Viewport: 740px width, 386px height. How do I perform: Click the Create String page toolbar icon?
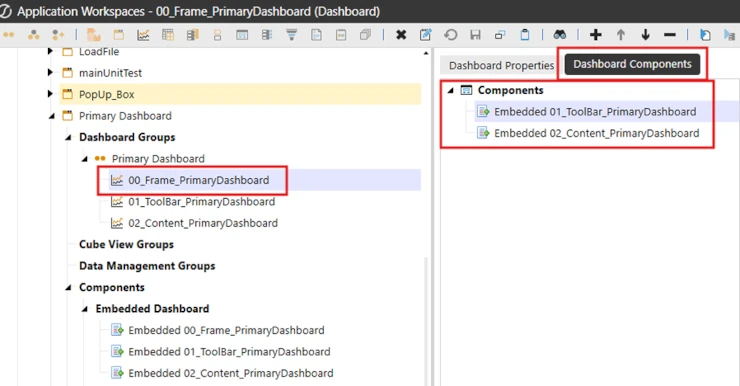[x=341, y=35]
